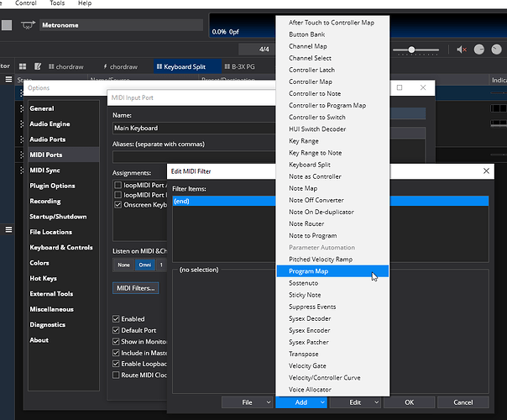Select Controller to Switch menu entry
The height and width of the screenshot is (420, 507).
pyautogui.click(x=332, y=117)
